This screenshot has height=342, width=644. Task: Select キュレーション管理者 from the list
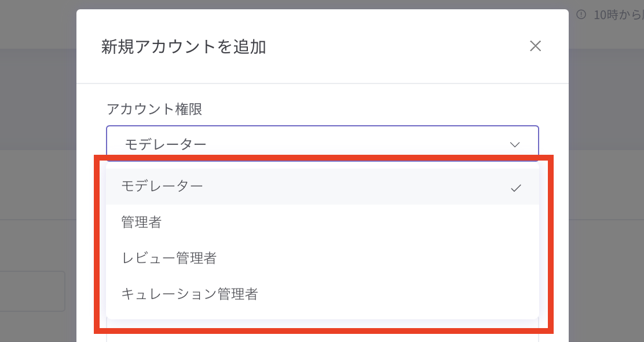point(189,294)
